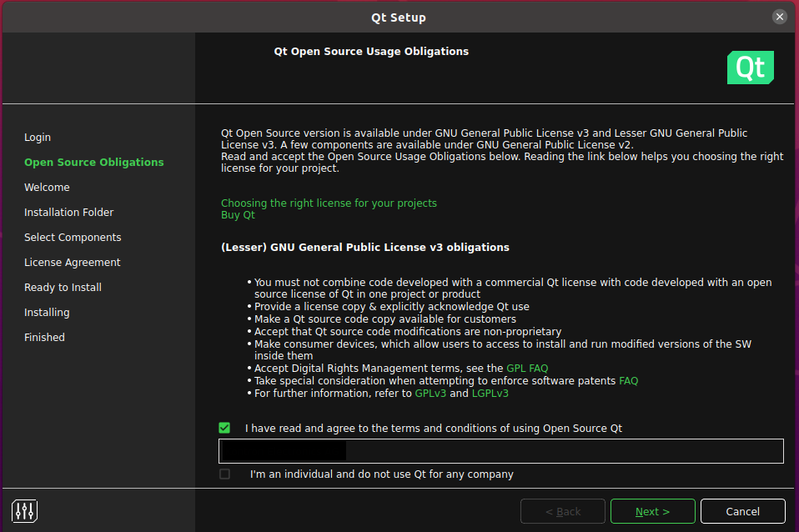
Task: Select the License Agreement step
Action: point(73,262)
